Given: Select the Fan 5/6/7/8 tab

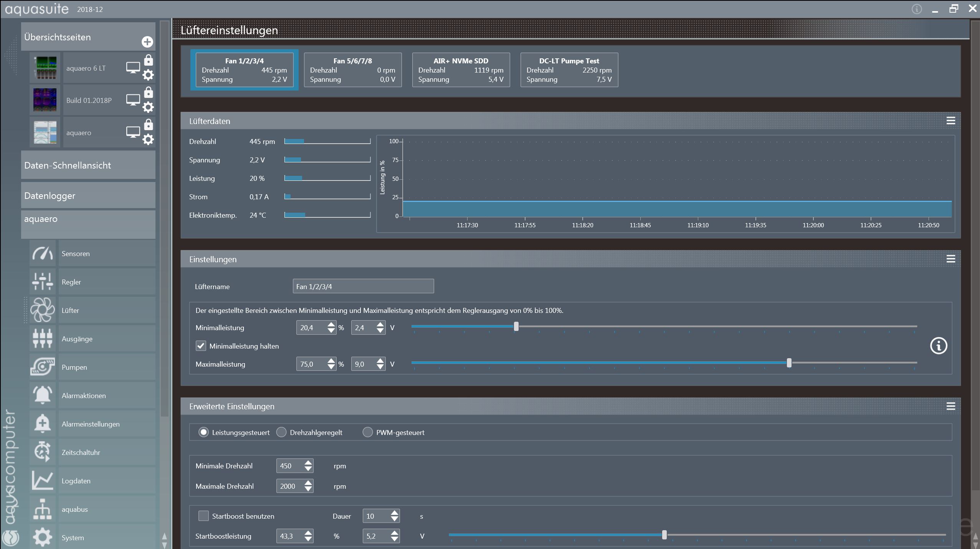Looking at the screenshot, I should pos(353,70).
